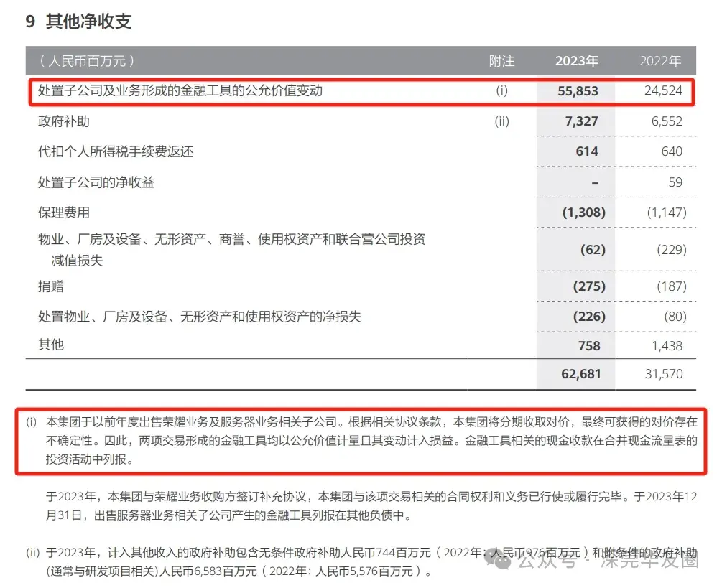Select the "政府补助" row label
Viewport: 722px width, 588px height.
click(x=63, y=121)
